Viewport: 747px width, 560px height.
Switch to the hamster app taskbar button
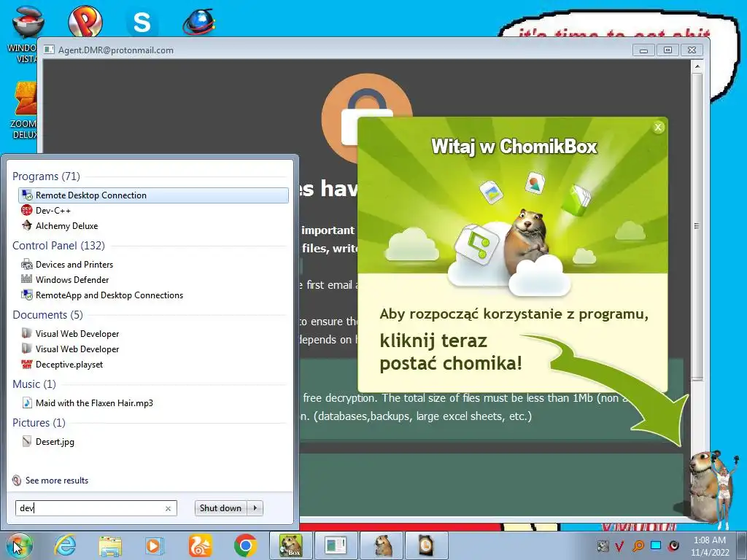click(382, 545)
